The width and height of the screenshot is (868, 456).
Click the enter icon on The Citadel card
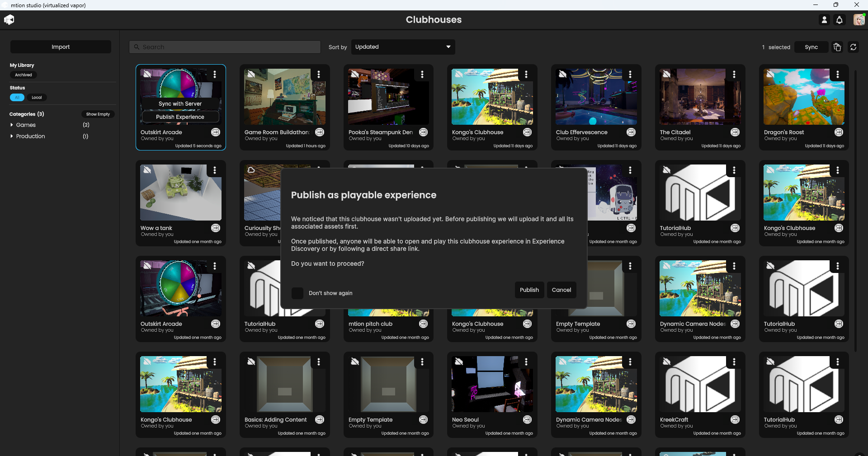click(x=735, y=132)
